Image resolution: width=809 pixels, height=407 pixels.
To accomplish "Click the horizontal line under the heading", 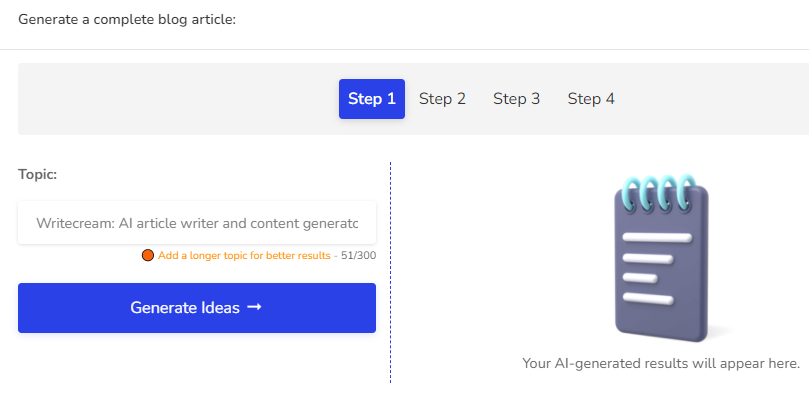I will (404, 50).
